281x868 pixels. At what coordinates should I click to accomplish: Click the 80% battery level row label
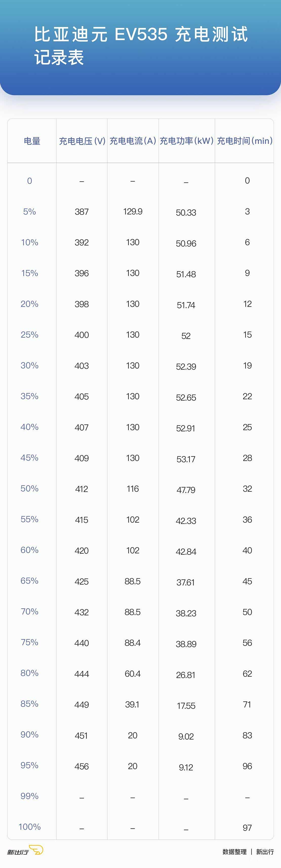pos(30,673)
